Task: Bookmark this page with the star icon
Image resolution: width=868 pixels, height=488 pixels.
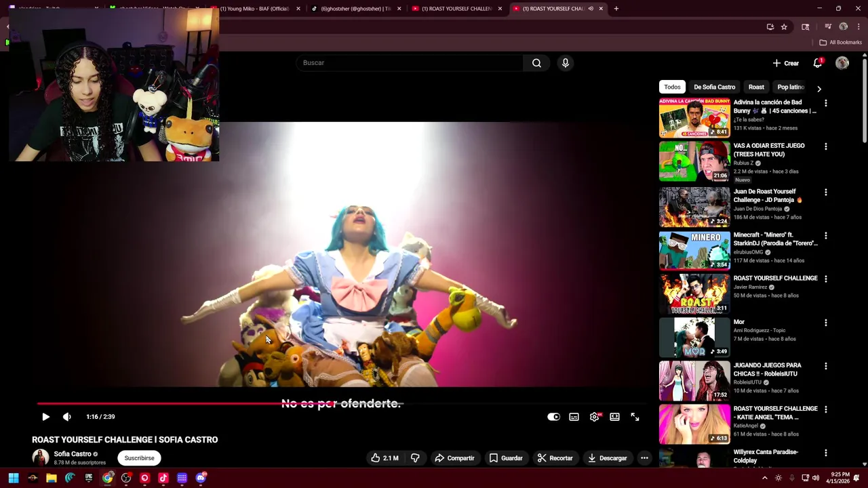Action: pyautogui.click(x=784, y=27)
